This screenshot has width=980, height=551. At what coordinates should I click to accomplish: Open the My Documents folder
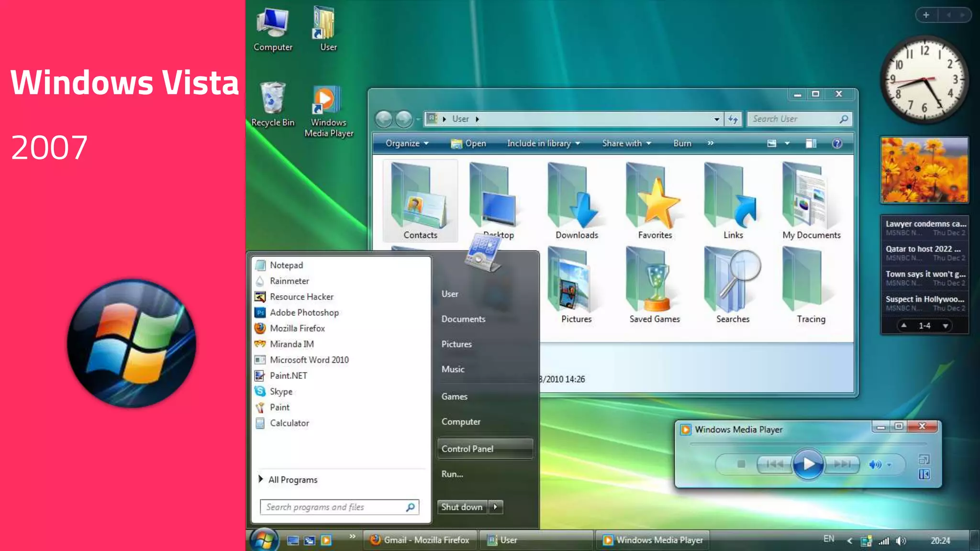pos(811,201)
